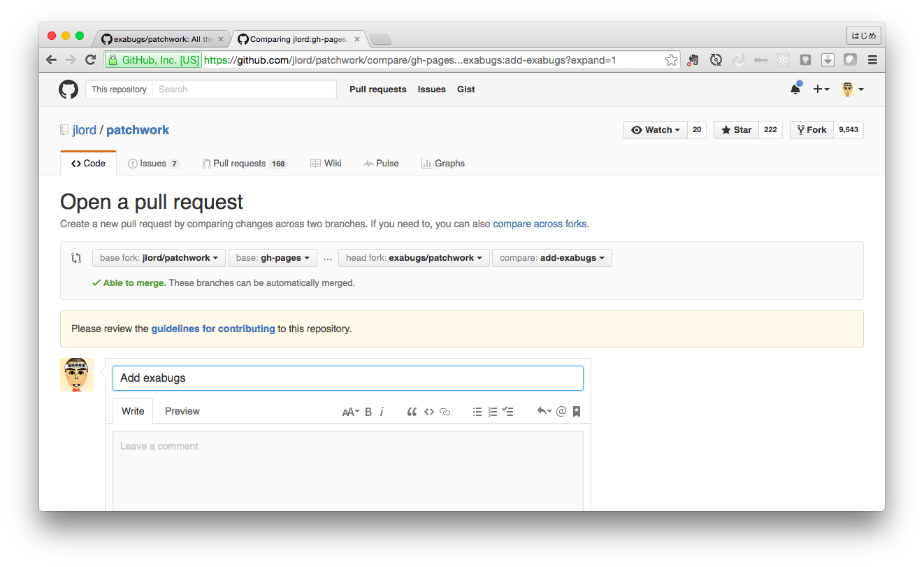Add a bulleted list

tap(477, 412)
